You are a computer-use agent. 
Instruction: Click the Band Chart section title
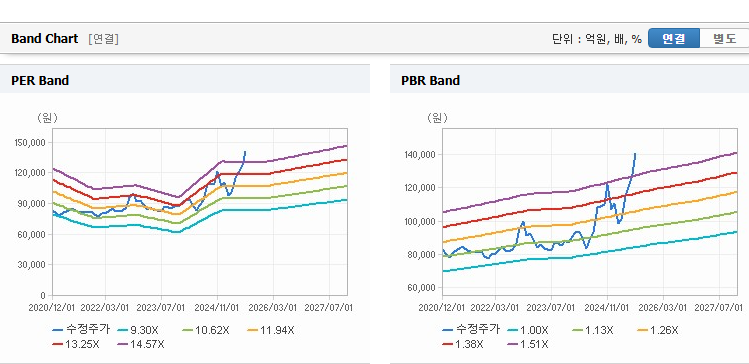click(44, 39)
